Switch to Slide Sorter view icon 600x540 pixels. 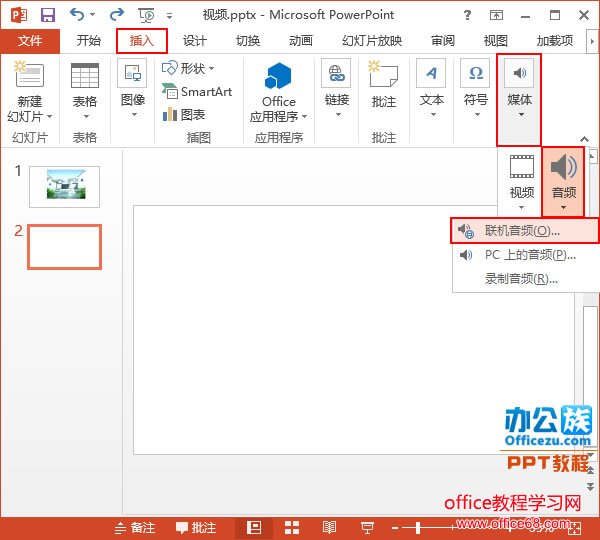(292, 528)
